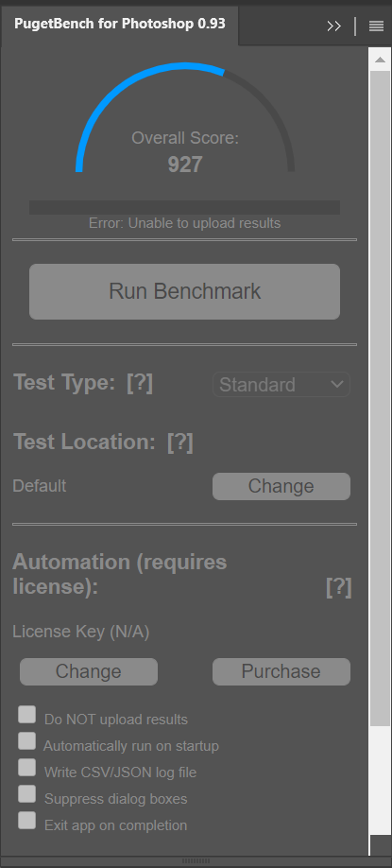Enable Do NOT upload results
Screen dimensions: 392x868
pyautogui.click(x=26, y=714)
